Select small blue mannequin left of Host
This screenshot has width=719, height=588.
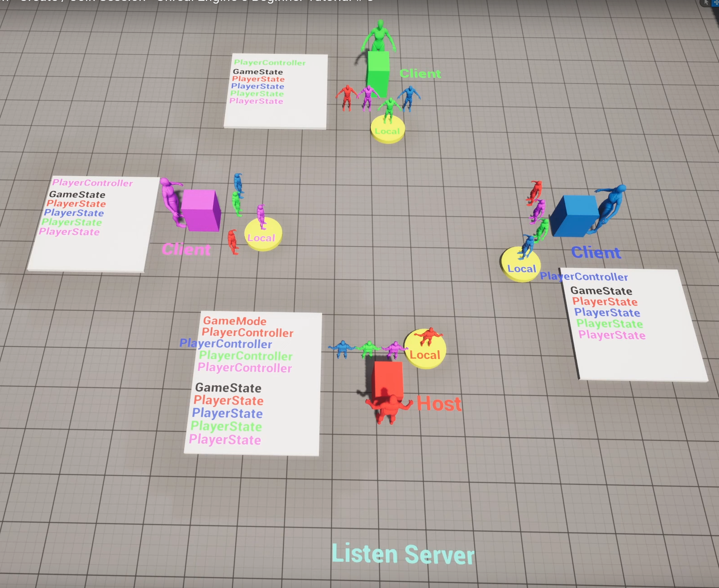[342, 349]
